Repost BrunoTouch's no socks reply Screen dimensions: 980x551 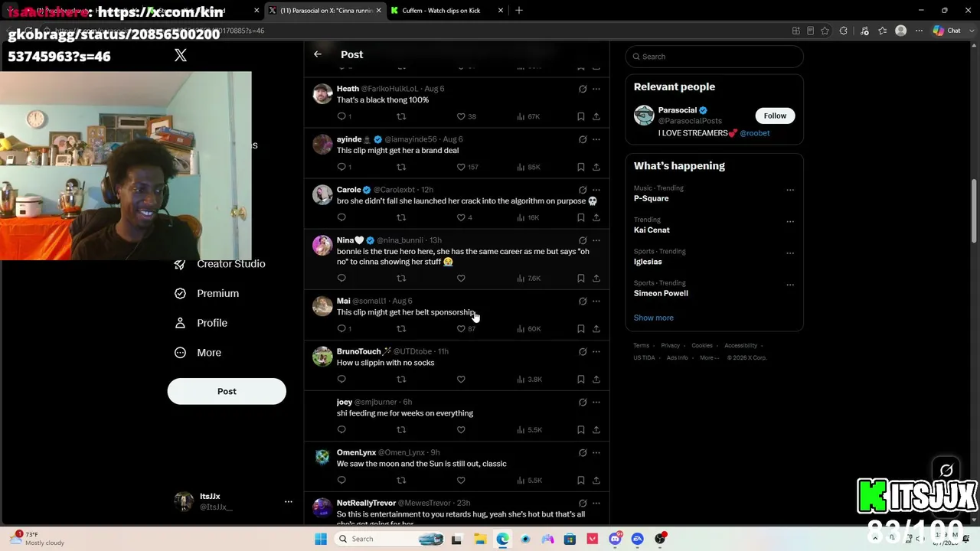point(401,379)
